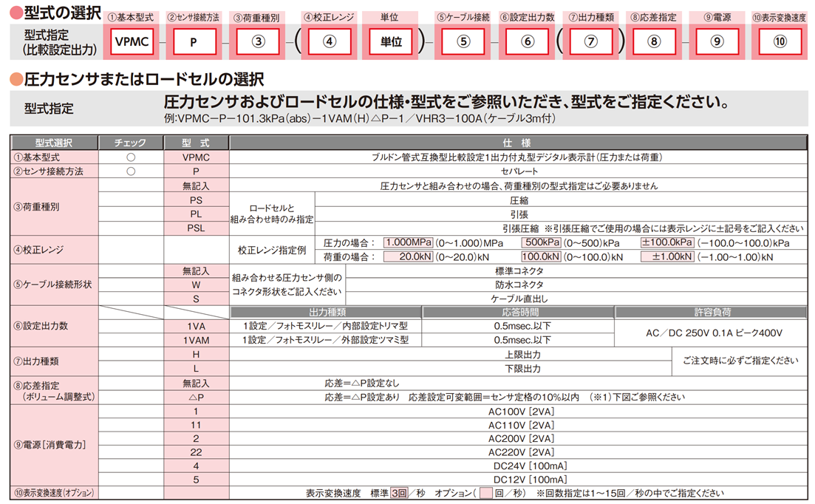Click the 仕様 column header
Image resolution: width=815 pixels, height=504 pixels.
(x=518, y=143)
